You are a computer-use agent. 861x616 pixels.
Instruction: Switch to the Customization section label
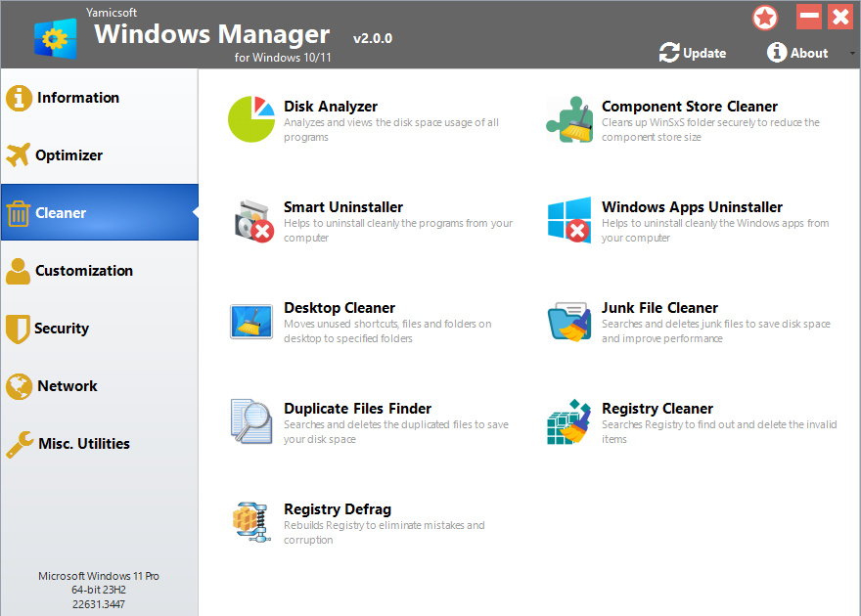pyautogui.click(x=84, y=271)
